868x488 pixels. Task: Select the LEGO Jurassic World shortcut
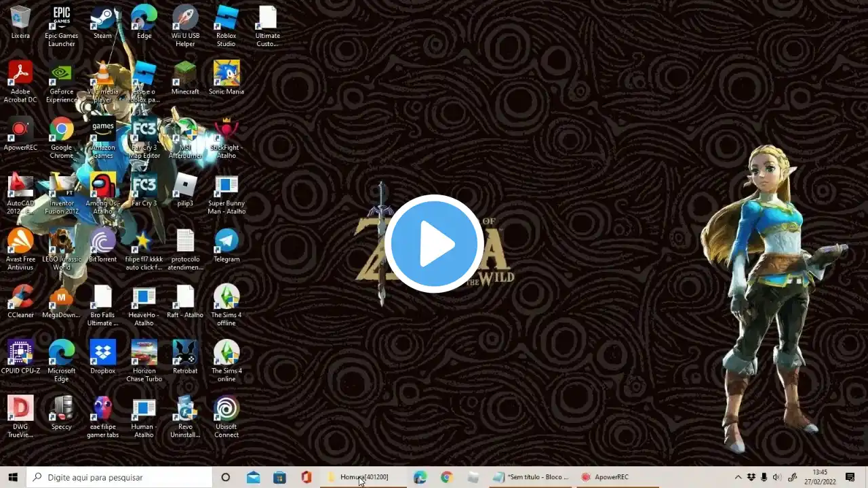pos(62,249)
